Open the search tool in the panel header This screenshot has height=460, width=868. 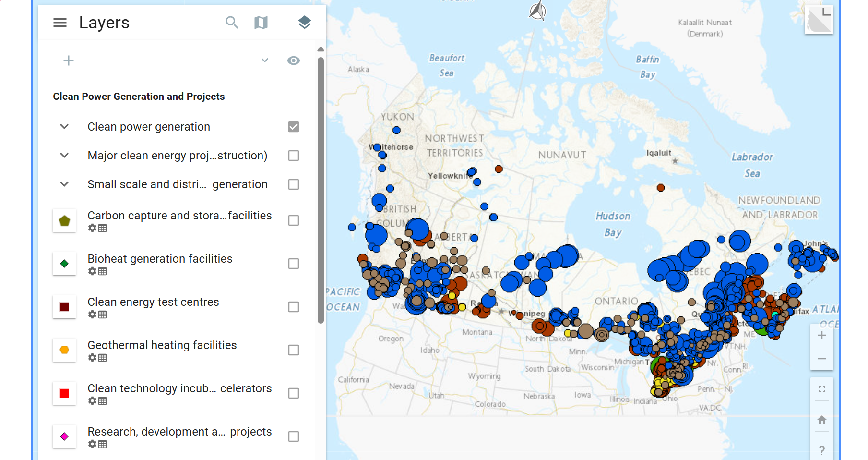tap(232, 23)
